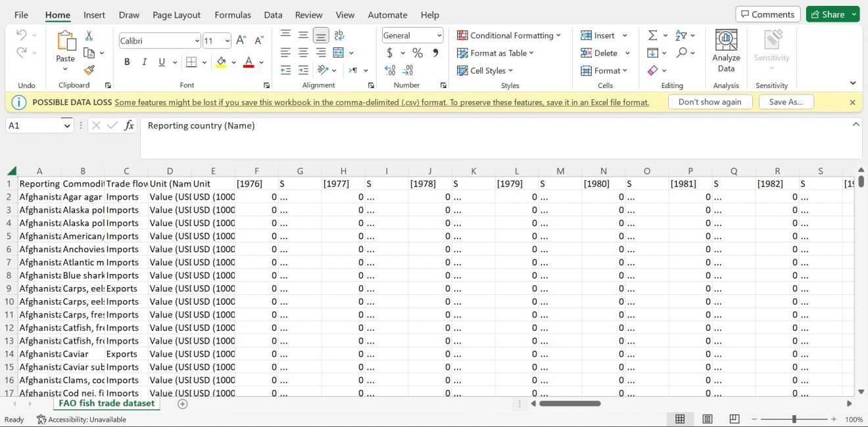Click the Wrap Text icon
This screenshot has height=427, width=868.
point(339,35)
